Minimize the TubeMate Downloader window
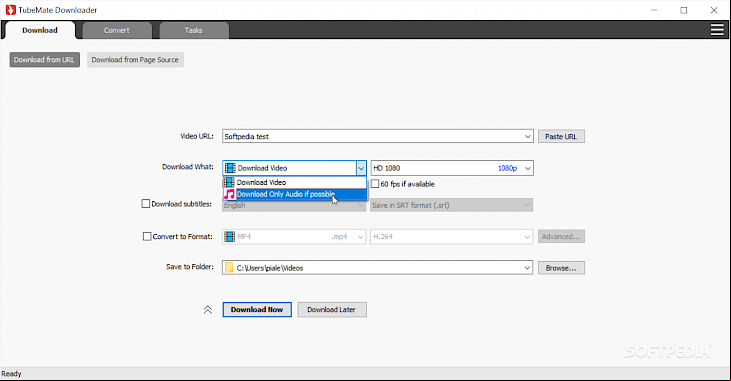This screenshot has width=731, height=381. point(654,10)
